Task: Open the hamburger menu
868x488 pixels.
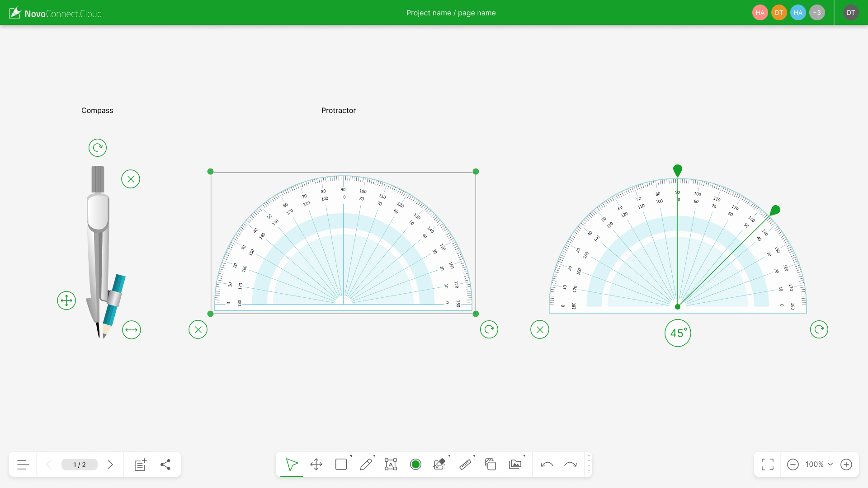Action: (x=23, y=465)
